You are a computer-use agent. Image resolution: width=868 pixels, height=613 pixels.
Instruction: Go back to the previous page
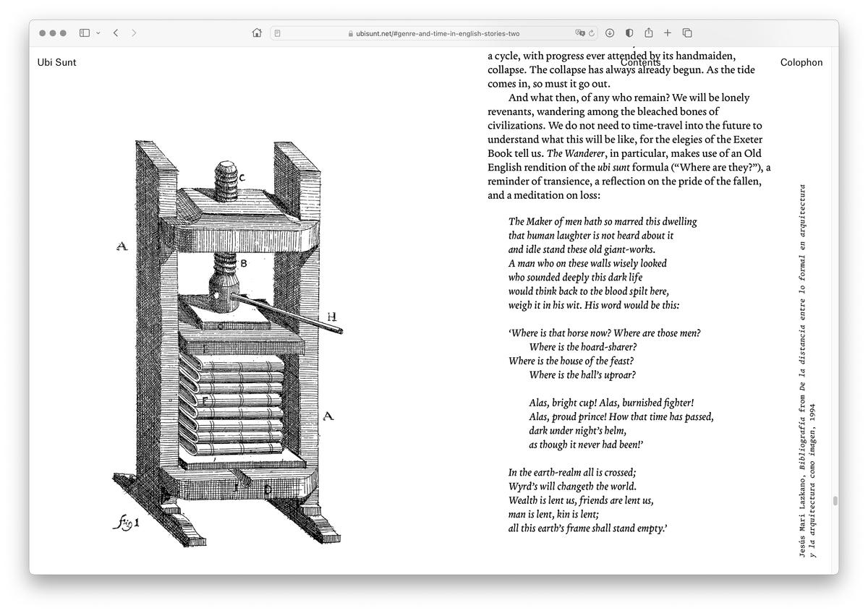pyautogui.click(x=116, y=33)
